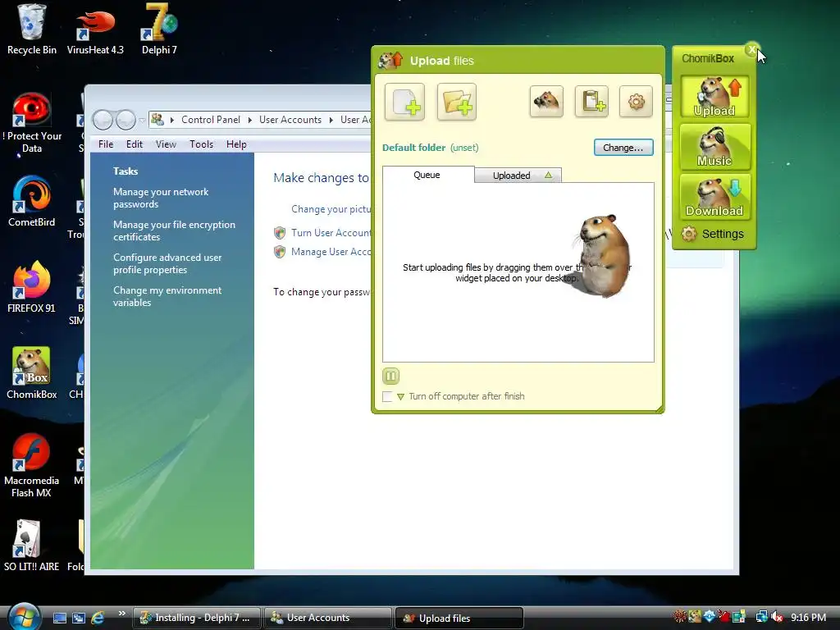The width and height of the screenshot is (840, 630).
Task: Click the hamster icon button in Upload toolbar
Action: click(x=546, y=101)
